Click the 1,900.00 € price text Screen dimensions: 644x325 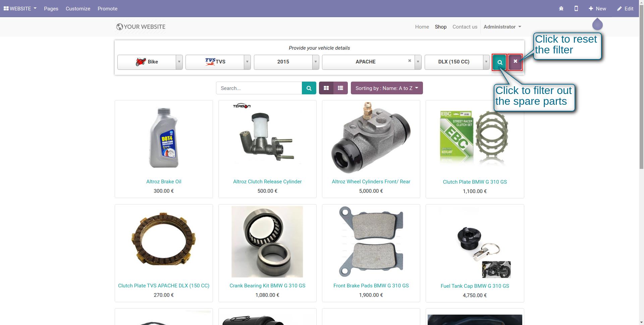point(371,295)
